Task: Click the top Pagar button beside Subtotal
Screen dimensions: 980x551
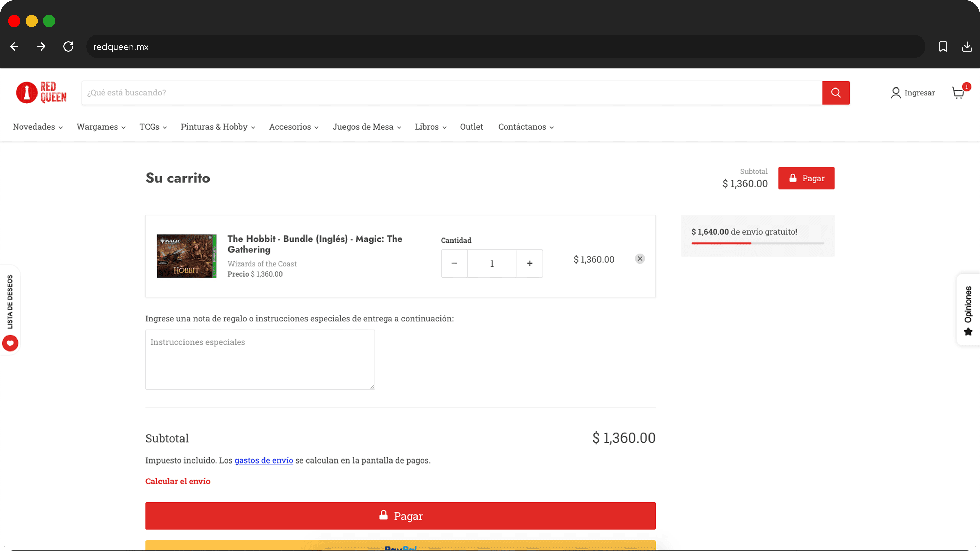Action: (806, 178)
